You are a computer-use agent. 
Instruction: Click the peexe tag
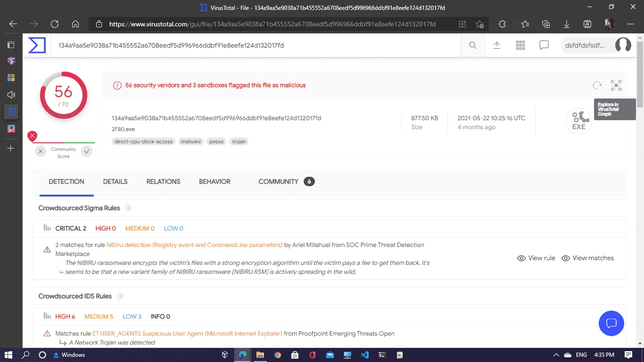[216, 141]
